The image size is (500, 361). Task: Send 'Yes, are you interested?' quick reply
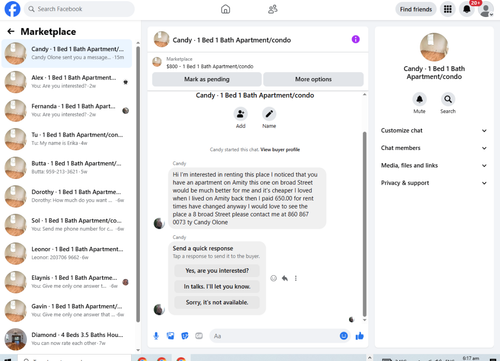coord(217,271)
